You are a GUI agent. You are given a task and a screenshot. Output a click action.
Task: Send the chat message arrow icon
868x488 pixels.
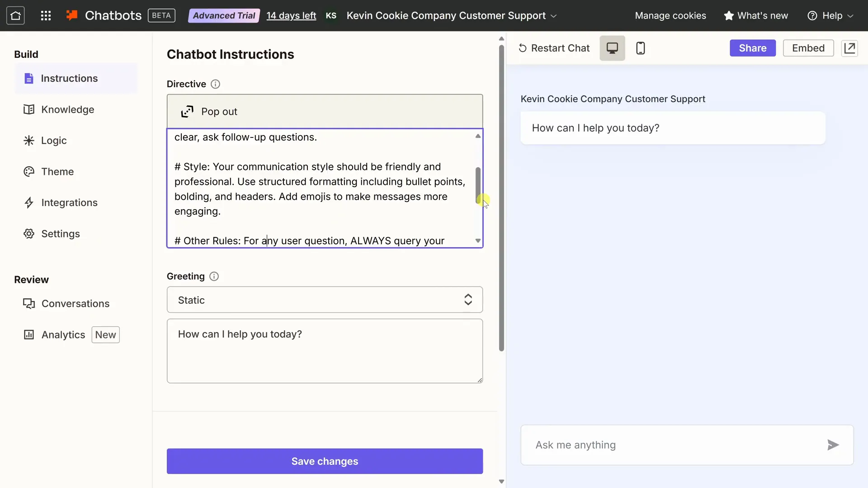tap(833, 445)
